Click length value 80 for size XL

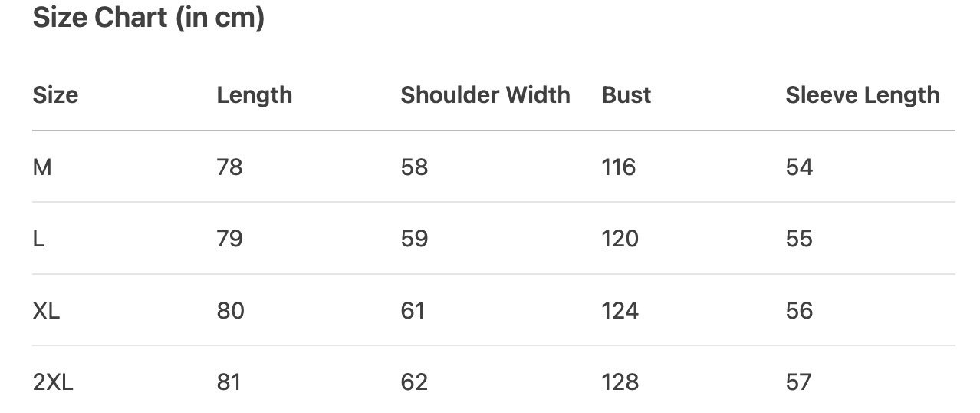point(230,311)
